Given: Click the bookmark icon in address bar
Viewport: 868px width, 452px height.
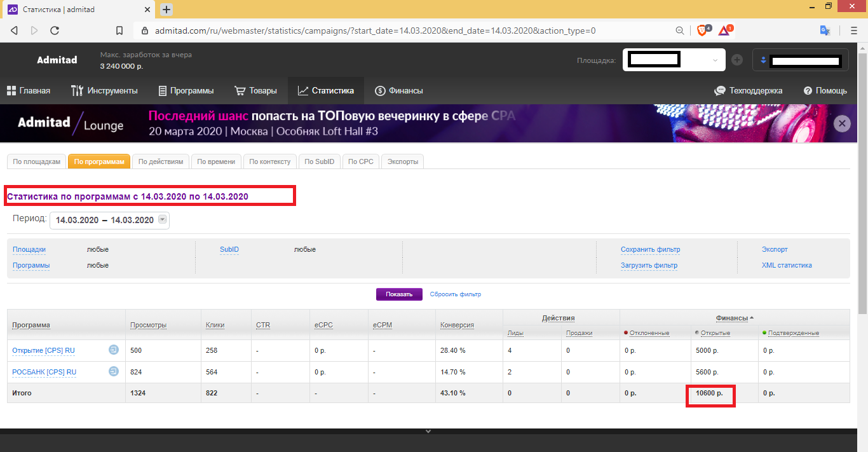Looking at the screenshot, I should pos(119,31).
